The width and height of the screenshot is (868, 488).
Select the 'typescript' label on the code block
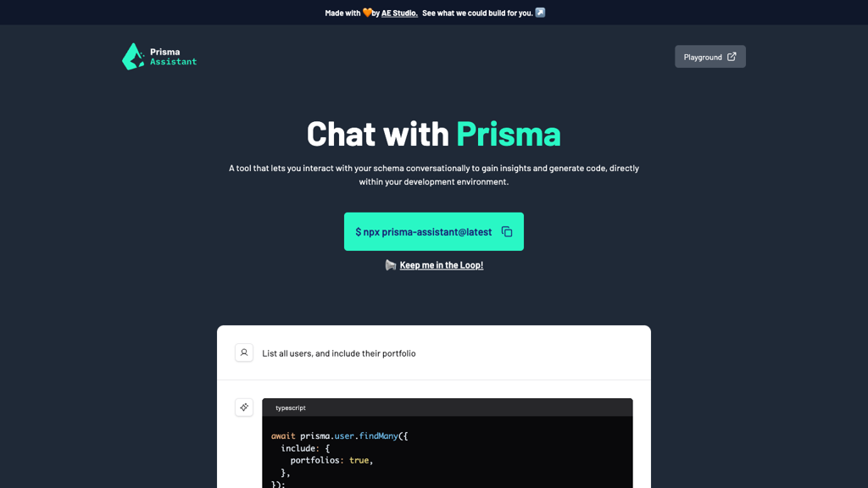[x=290, y=408]
